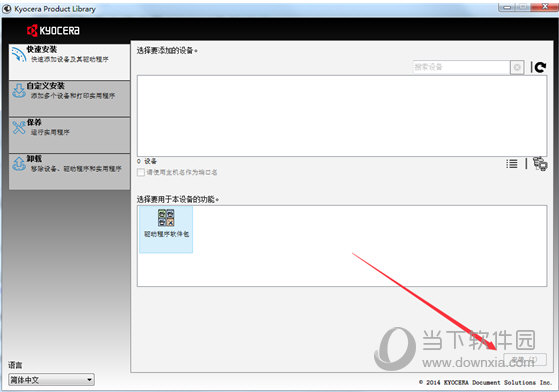Screen dimensions: 559x392
Task: Switch to 自定义安装 custom install
Action: [x=70, y=98]
